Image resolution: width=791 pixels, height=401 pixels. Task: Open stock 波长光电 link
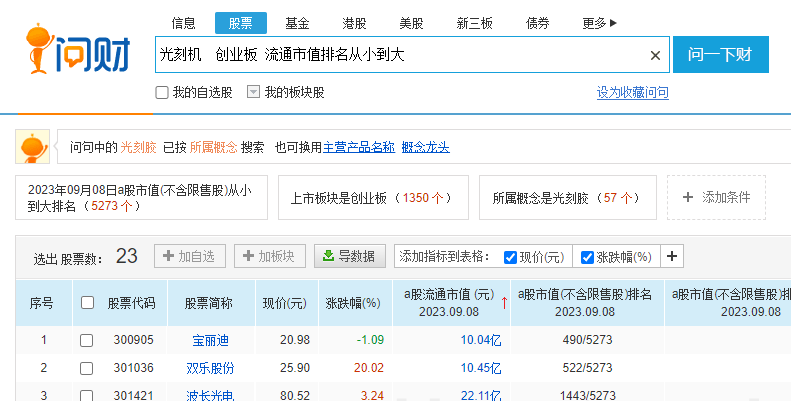click(x=210, y=395)
